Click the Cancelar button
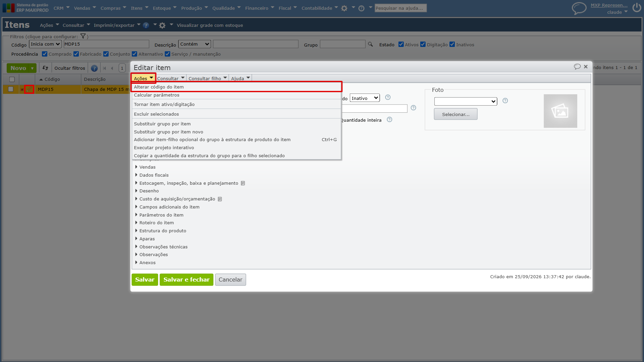This screenshot has height=362, width=644. coord(230,280)
